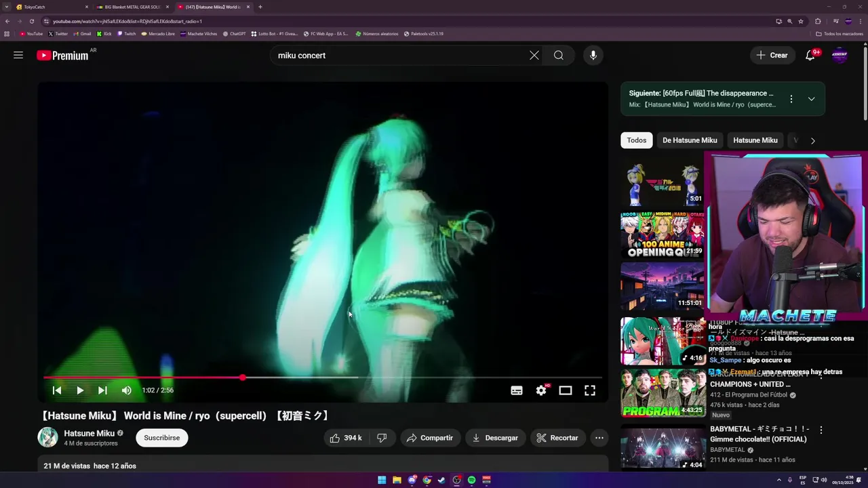Close the Hatsune Miku YouTube tab
The image size is (868, 488).
coord(248,7)
